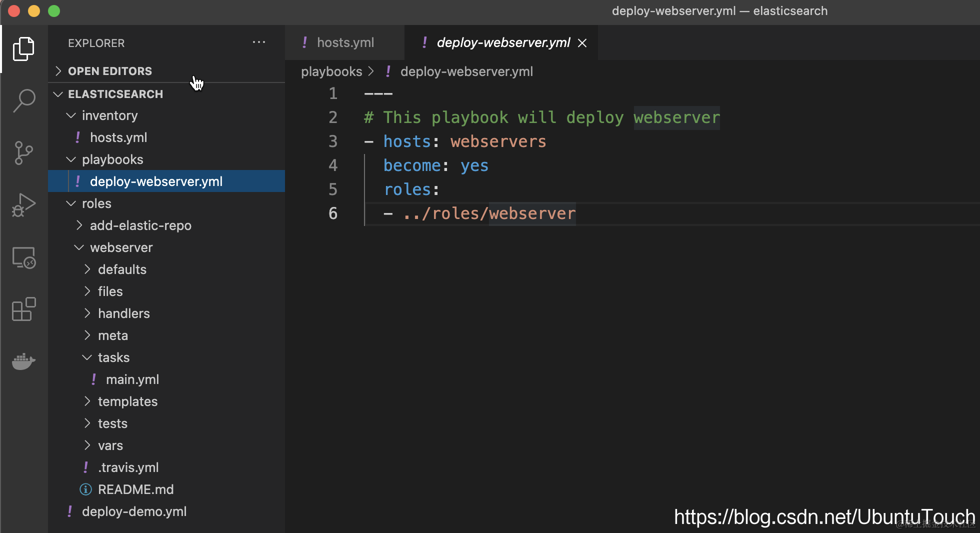The width and height of the screenshot is (980, 533).
Task: Open the Explorer view in activity bar
Action: (x=23, y=48)
